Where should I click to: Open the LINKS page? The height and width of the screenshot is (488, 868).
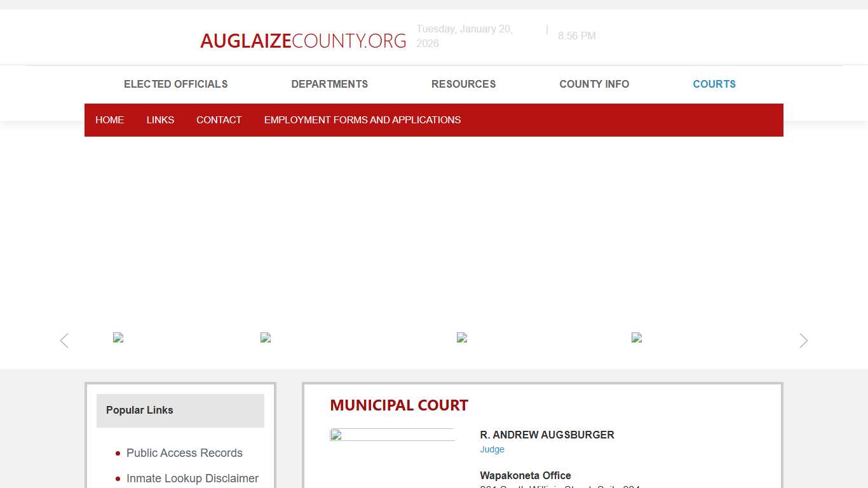[x=160, y=119]
